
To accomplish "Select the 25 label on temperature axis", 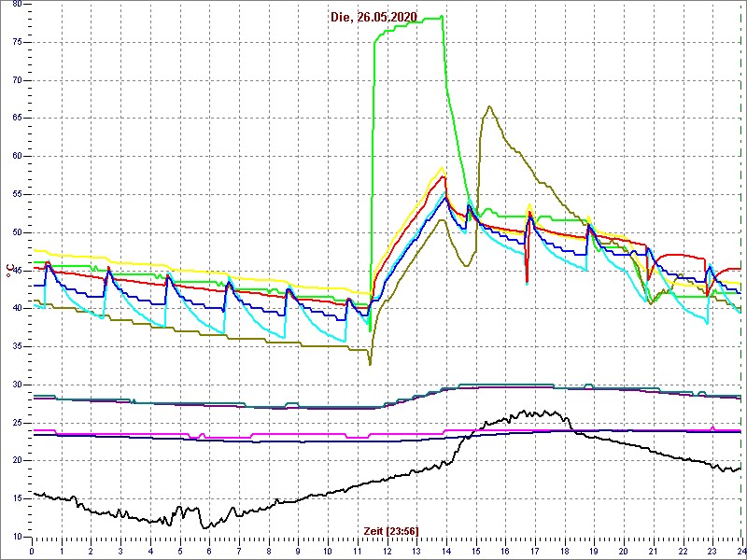I will [x=16, y=423].
